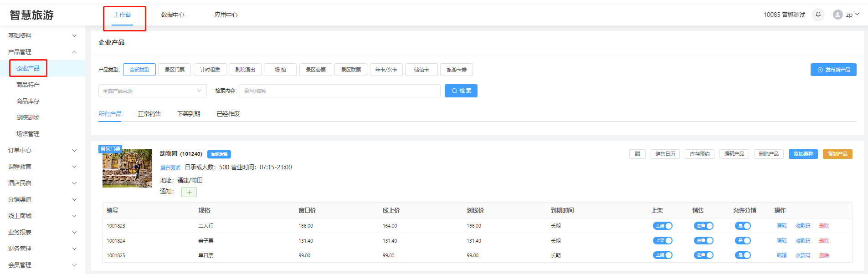Expand the 订单中心 sidebar menu
868x274 pixels.
pyautogui.click(x=42, y=150)
